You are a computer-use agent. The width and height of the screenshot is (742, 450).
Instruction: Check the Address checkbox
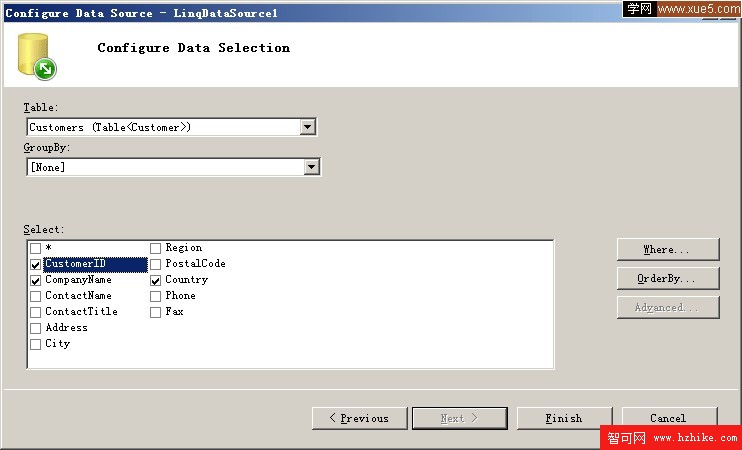click(35, 329)
